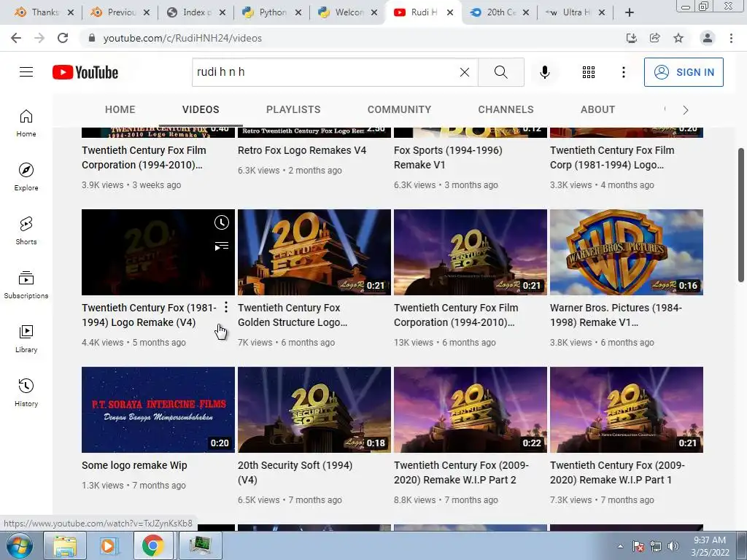
Task: Click the magnifier search button
Action: 500,72
